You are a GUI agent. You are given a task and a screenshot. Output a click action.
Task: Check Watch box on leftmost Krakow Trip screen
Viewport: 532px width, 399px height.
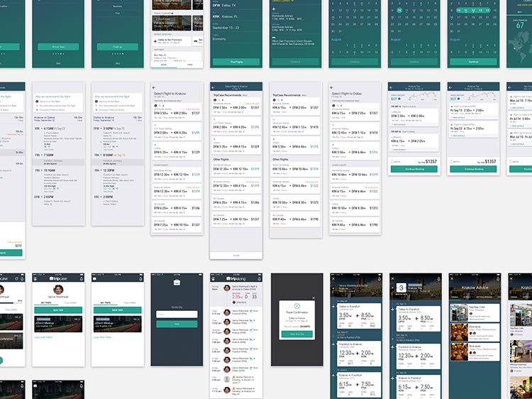(392, 162)
